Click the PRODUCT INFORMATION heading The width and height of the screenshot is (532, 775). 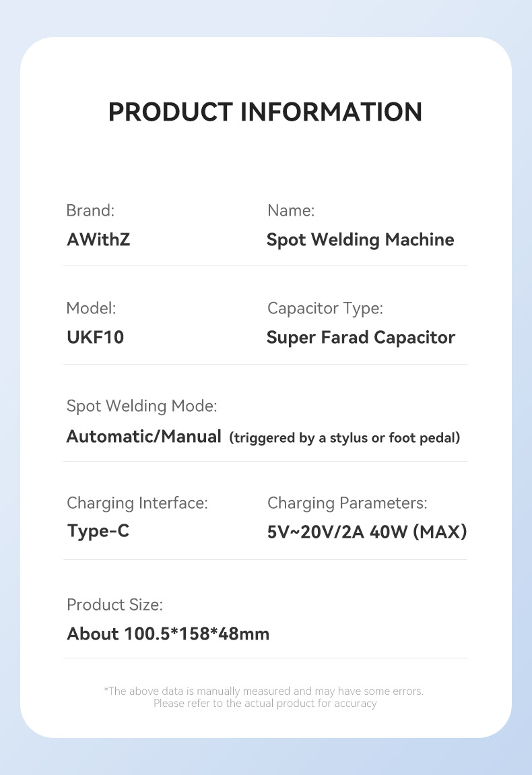[265, 112]
